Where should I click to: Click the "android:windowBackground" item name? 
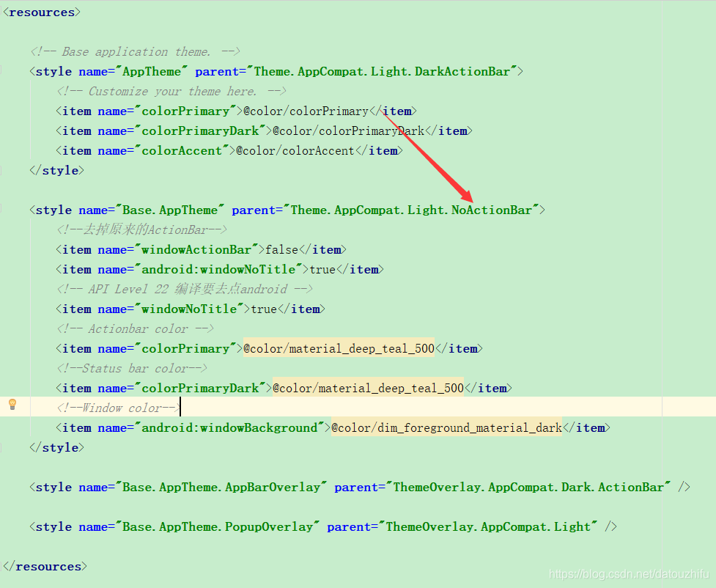(229, 428)
